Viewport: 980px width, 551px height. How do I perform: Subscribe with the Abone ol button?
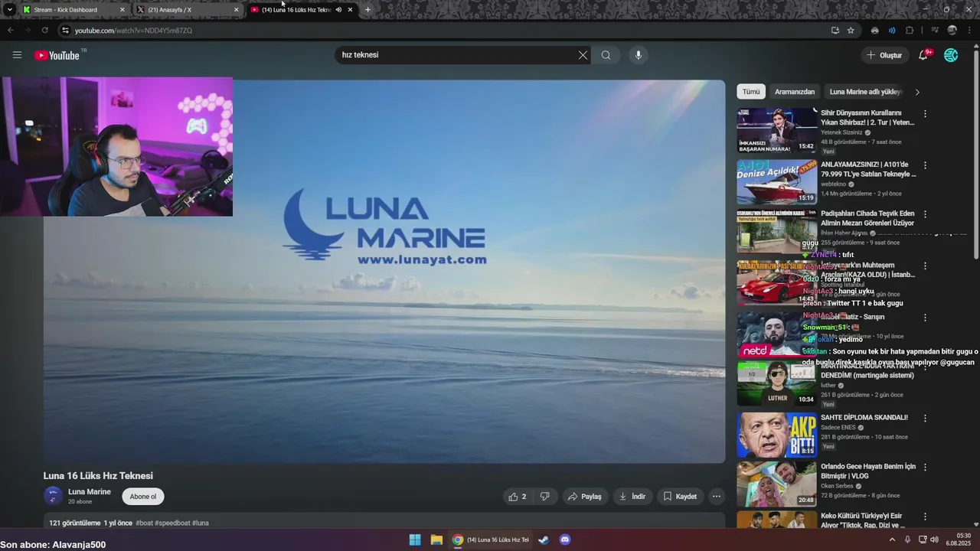[143, 497]
